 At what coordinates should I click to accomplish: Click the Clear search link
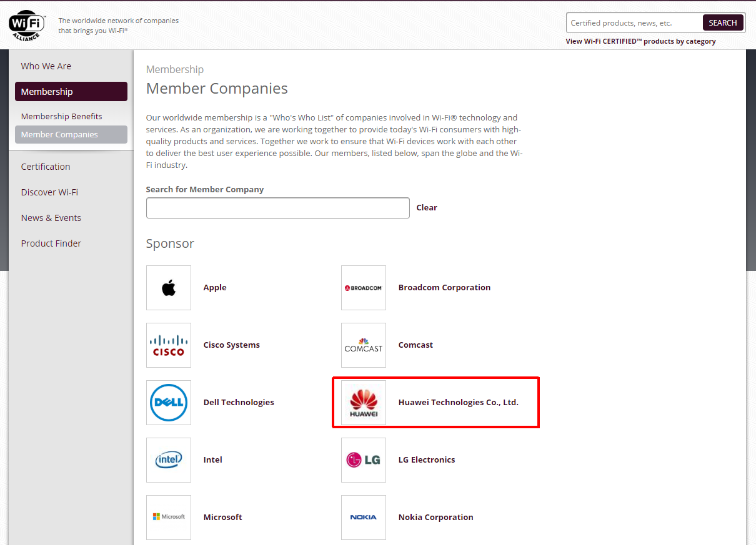(x=427, y=208)
